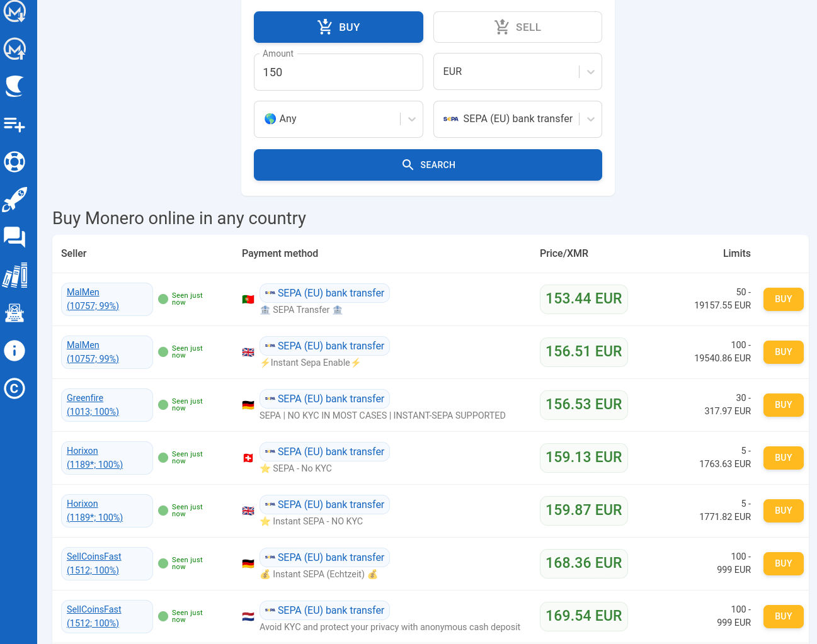Image resolution: width=817 pixels, height=644 pixels.
Task: Click BUY on the 159.13 EUR offer
Action: click(x=783, y=458)
